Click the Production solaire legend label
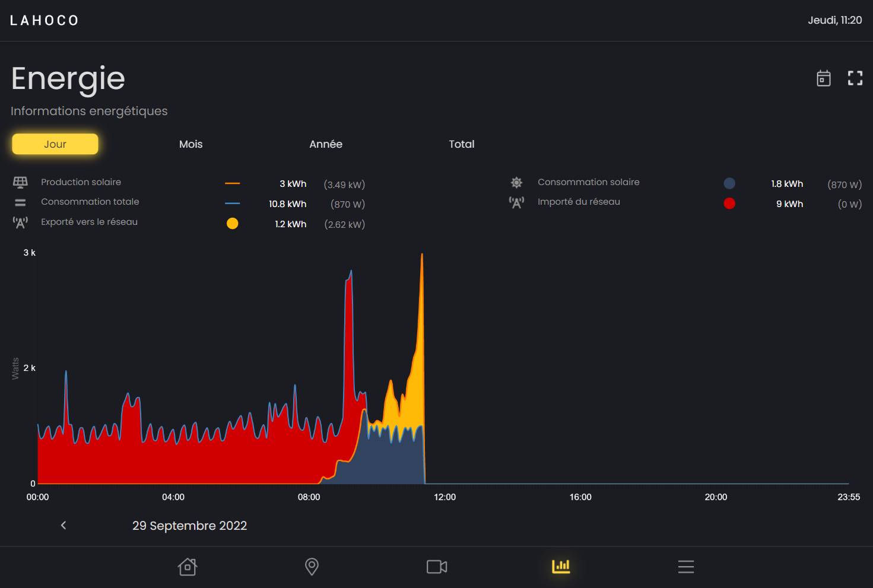The height and width of the screenshot is (588, 873). point(81,182)
